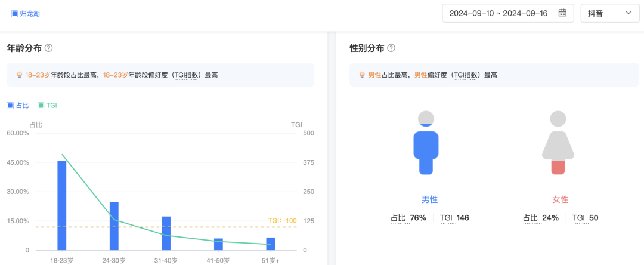Screen dimensions: 644x265
Task: Toggle the 归龙潮 keyword legend
Action: pos(26,14)
